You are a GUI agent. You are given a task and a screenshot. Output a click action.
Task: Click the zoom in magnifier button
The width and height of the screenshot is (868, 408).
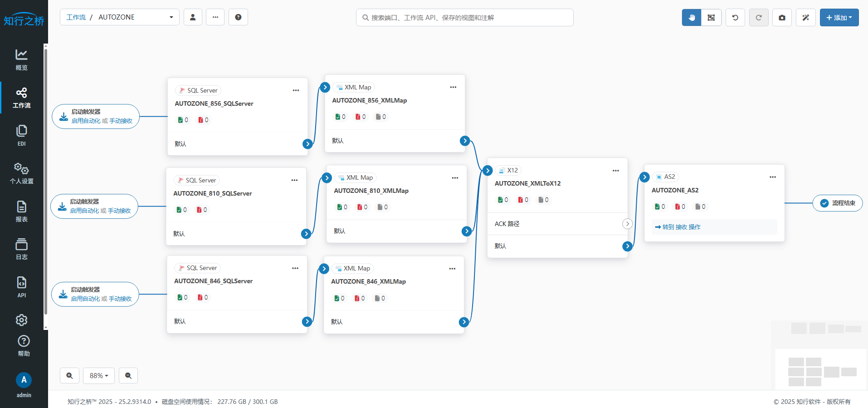[69, 376]
